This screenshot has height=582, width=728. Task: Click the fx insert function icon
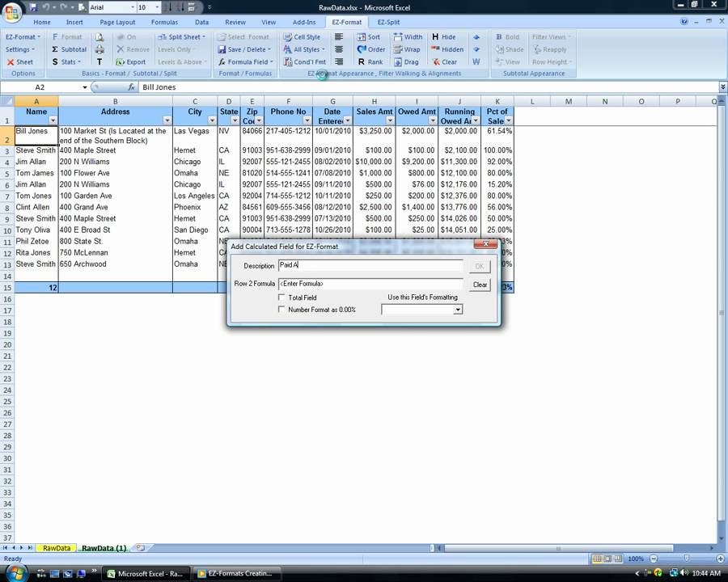click(x=131, y=86)
